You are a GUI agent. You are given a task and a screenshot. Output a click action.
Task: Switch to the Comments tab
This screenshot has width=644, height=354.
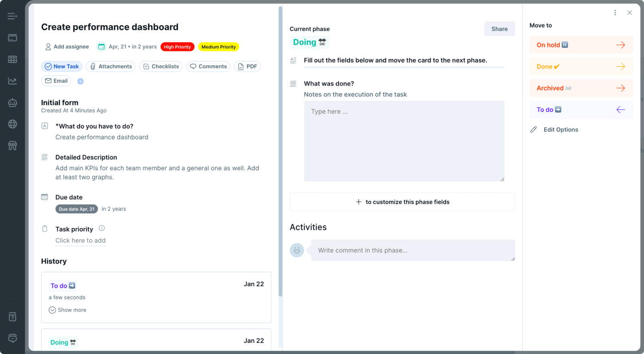[208, 66]
